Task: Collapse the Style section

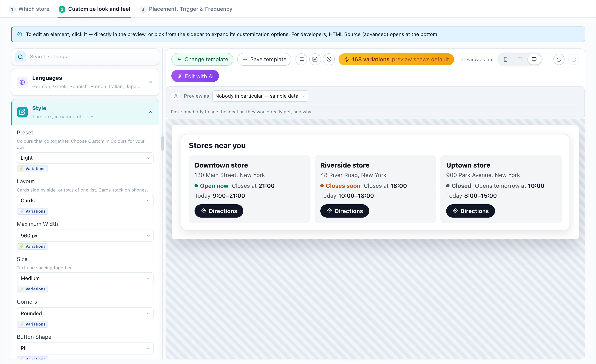Action: coord(85,112)
